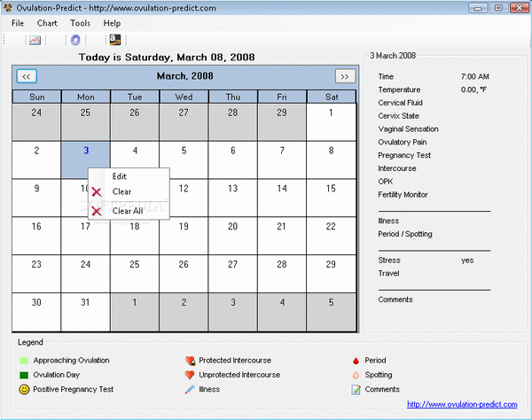Click the 'Cervical Fluid' label

(401, 103)
